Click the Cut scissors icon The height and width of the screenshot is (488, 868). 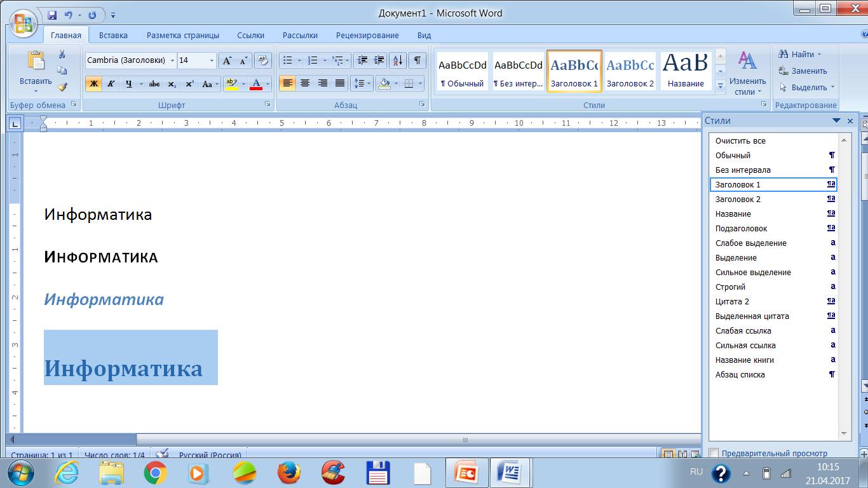point(62,55)
